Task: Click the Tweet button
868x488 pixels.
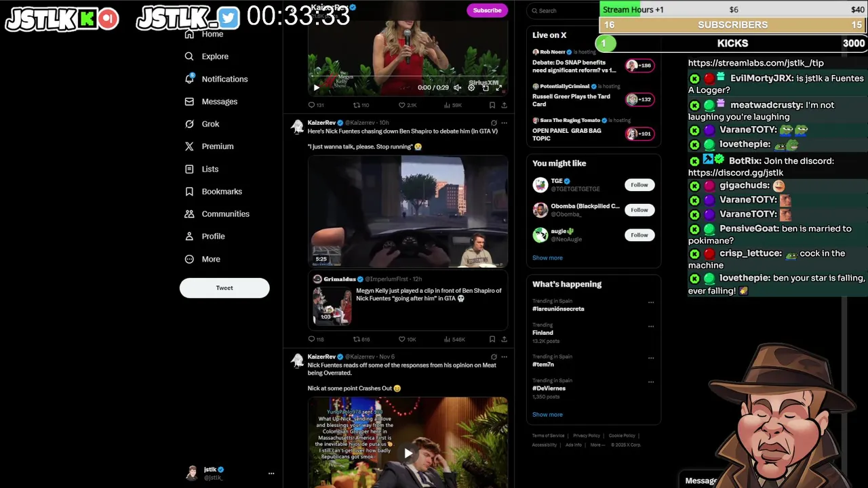Action: coord(224,288)
